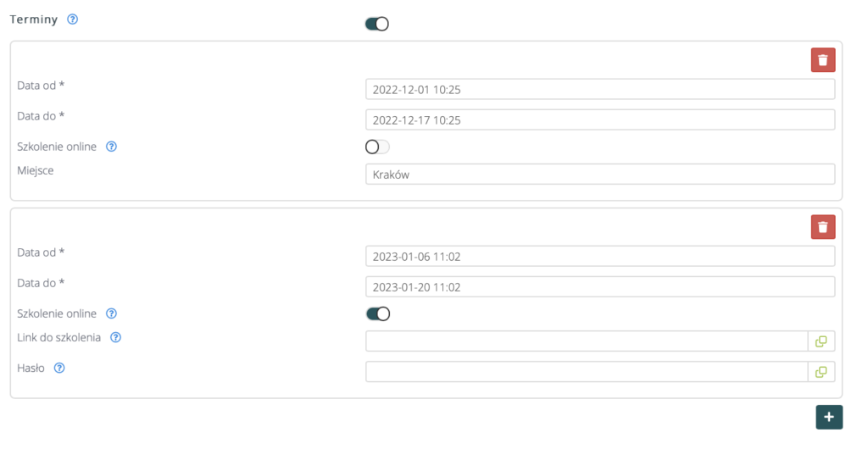Delete the 2023-01-06 training date block
The height and width of the screenshot is (449, 868).
822,227
